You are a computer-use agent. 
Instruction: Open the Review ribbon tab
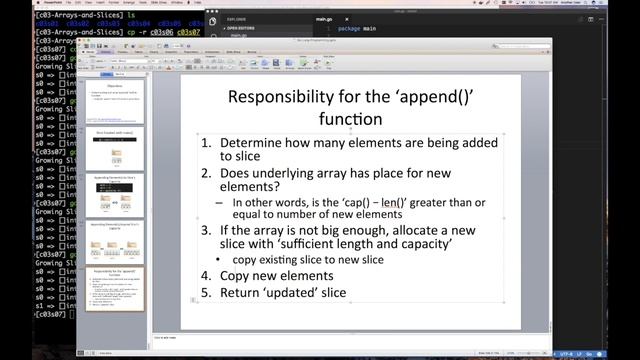252,52
